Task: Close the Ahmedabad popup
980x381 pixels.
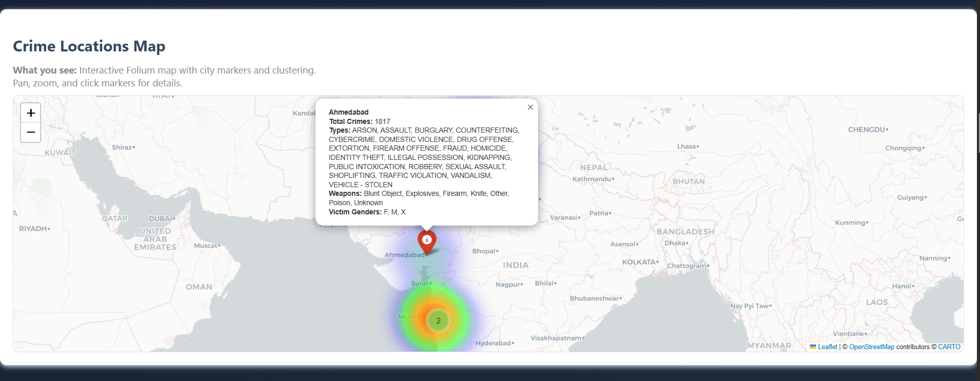Action: pyautogui.click(x=530, y=107)
